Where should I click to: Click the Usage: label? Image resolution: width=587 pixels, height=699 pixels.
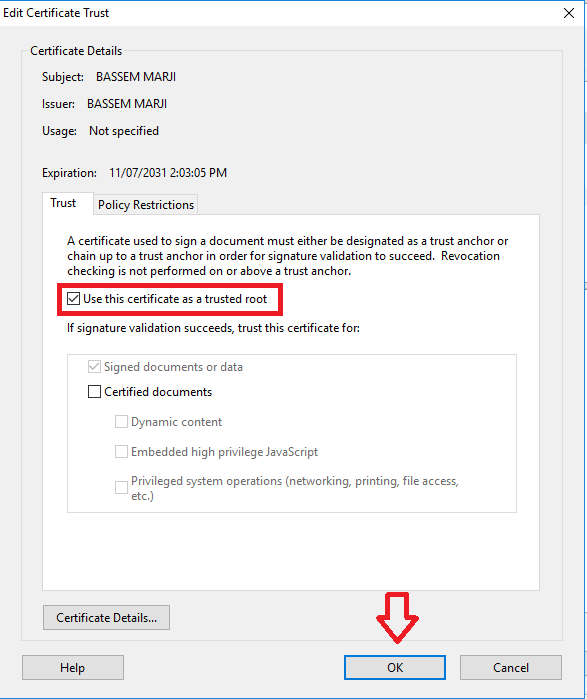(59, 131)
